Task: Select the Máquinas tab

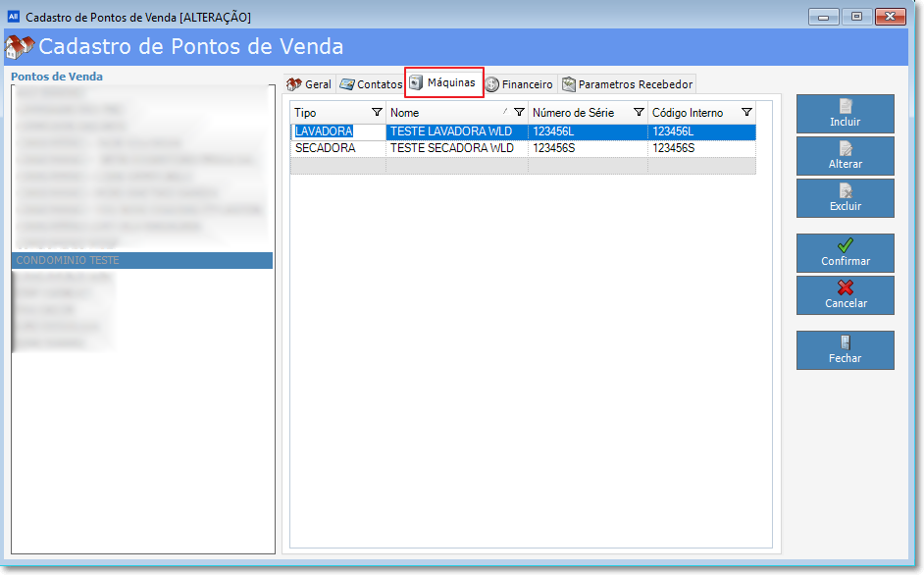Action: (x=443, y=83)
